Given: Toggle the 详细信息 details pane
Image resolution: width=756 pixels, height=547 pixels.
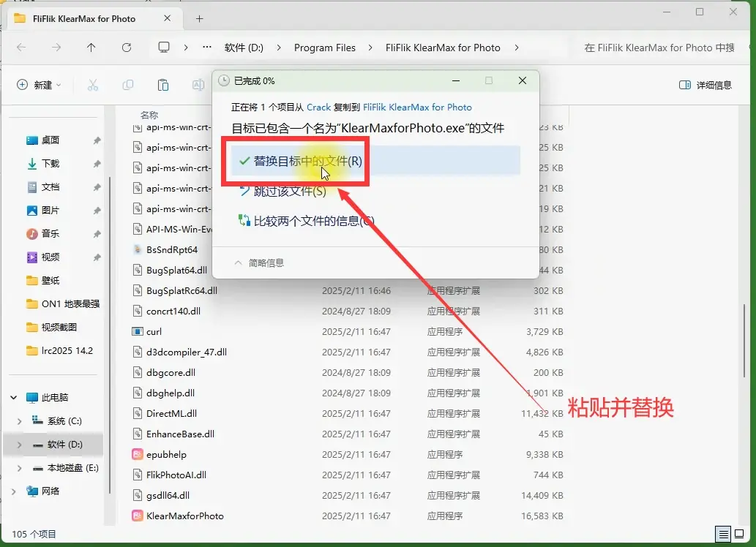Looking at the screenshot, I should pyautogui.click(x=706, y=86).
